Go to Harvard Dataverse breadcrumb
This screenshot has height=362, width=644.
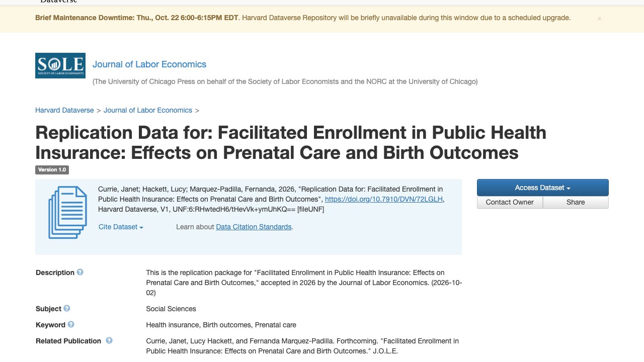click(x=64, y=110)
